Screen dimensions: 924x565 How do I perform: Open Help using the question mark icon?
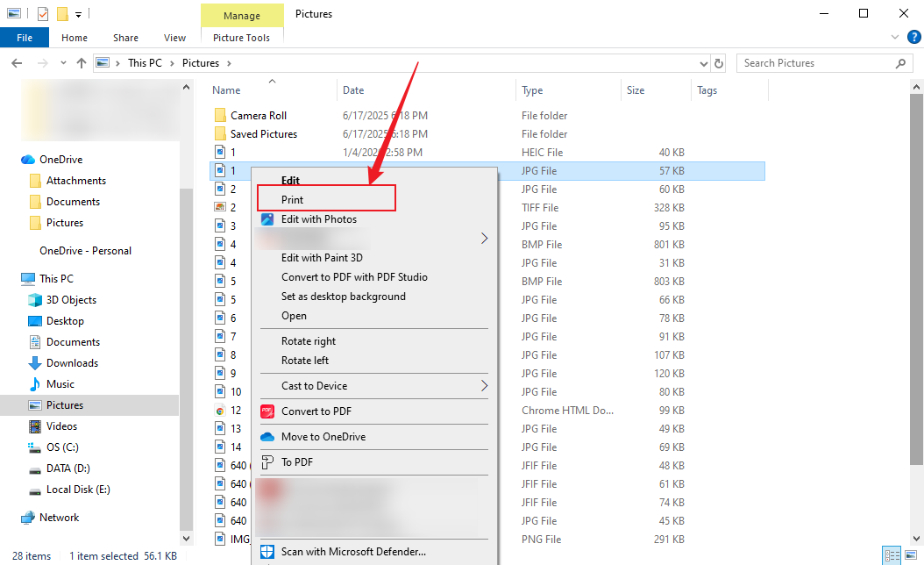(913, 37)
